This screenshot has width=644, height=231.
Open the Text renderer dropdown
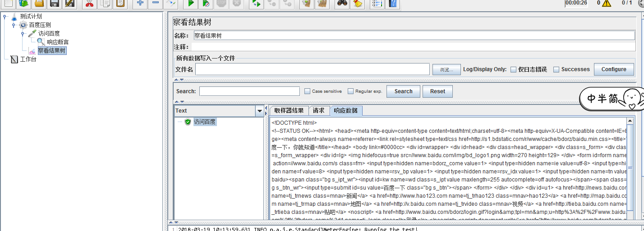click(x=259, y=111)
